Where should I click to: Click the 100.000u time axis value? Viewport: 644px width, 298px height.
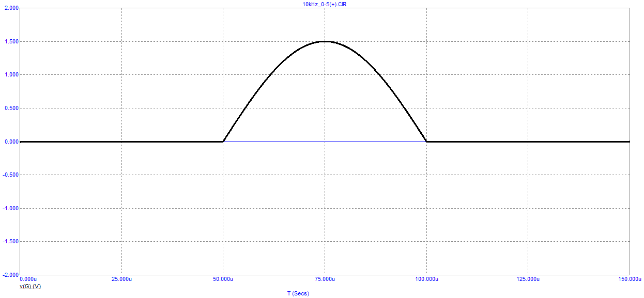point(426,279)
